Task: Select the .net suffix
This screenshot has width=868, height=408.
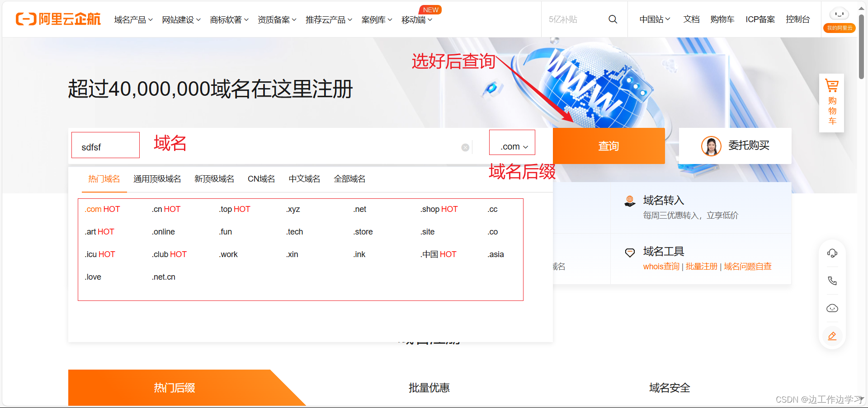Action: pos(360,209)
